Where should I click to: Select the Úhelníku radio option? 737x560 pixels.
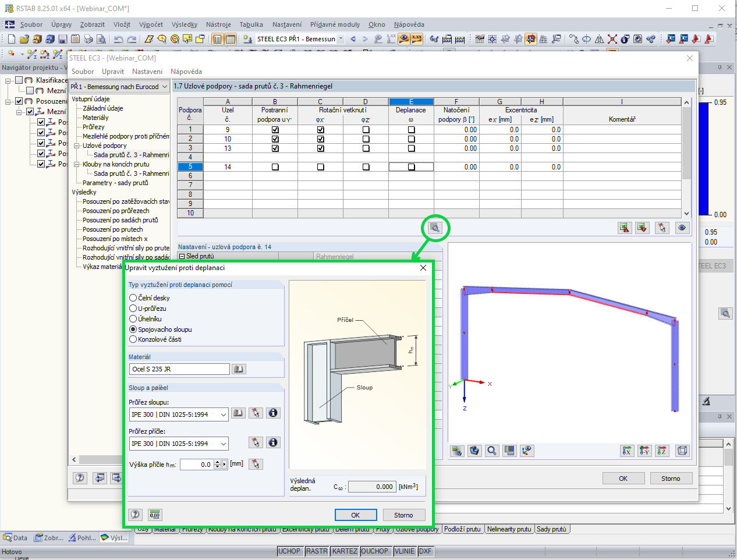(133, 319)
